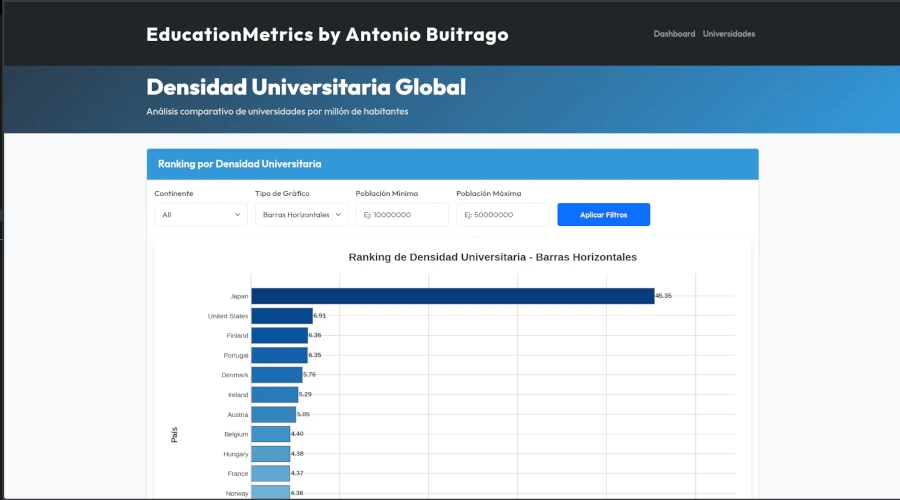Click the Austria axis label

pos(238,415)
